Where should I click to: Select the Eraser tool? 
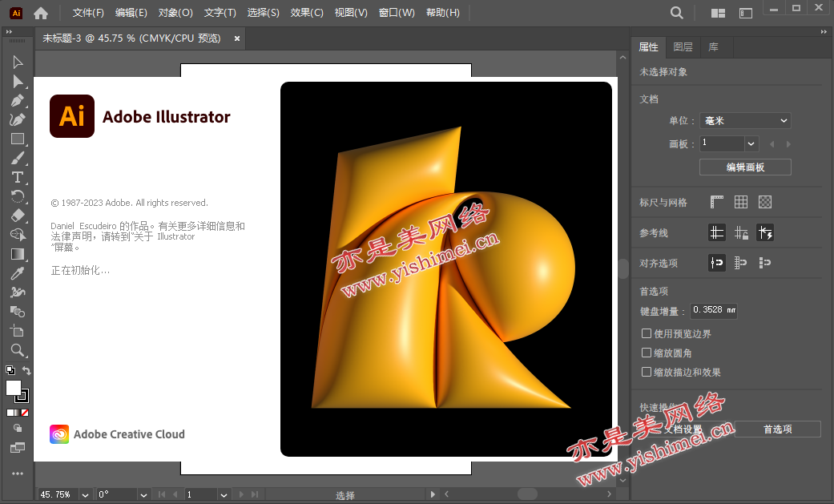tap(18, 216)
